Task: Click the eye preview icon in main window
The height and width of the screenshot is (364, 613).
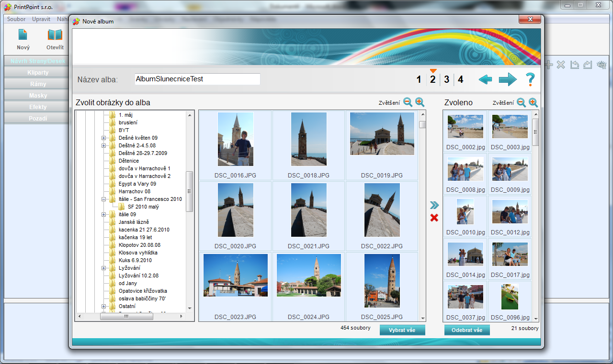Action: tap(602, 65)
